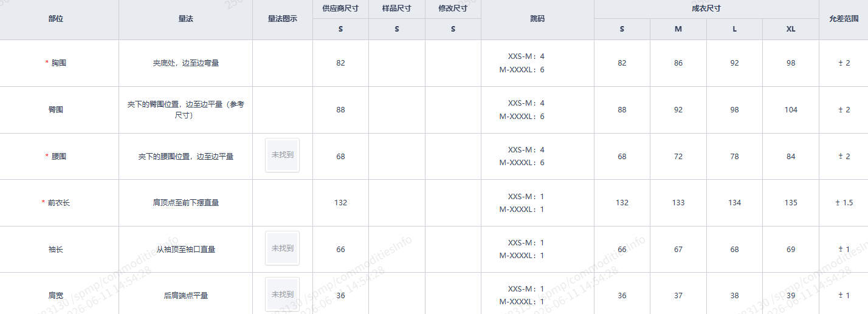Image resolution: width=868 pixels, height=314 pixels.
Task: Click the 量法 text 肩顶点至前下摆直量
Action: 185,203
